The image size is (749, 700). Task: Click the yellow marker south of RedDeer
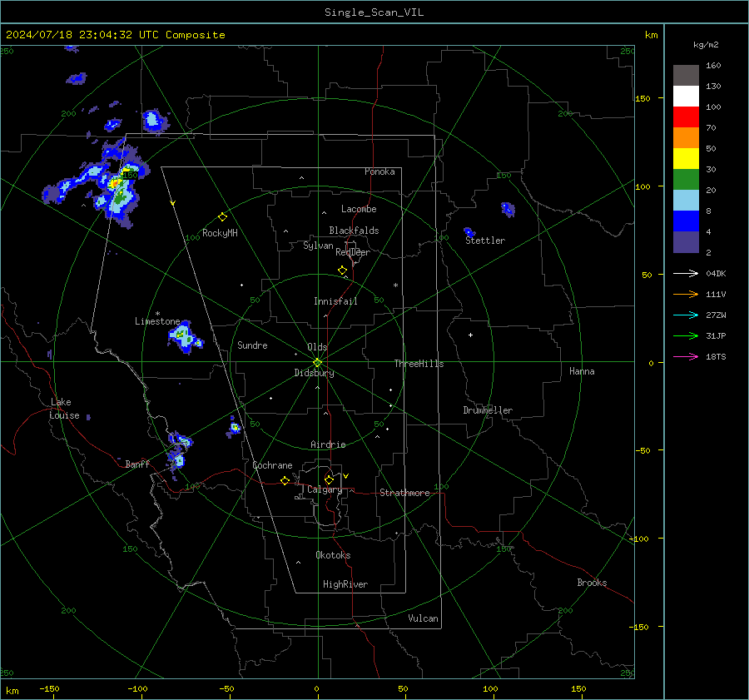pos(342,271)
